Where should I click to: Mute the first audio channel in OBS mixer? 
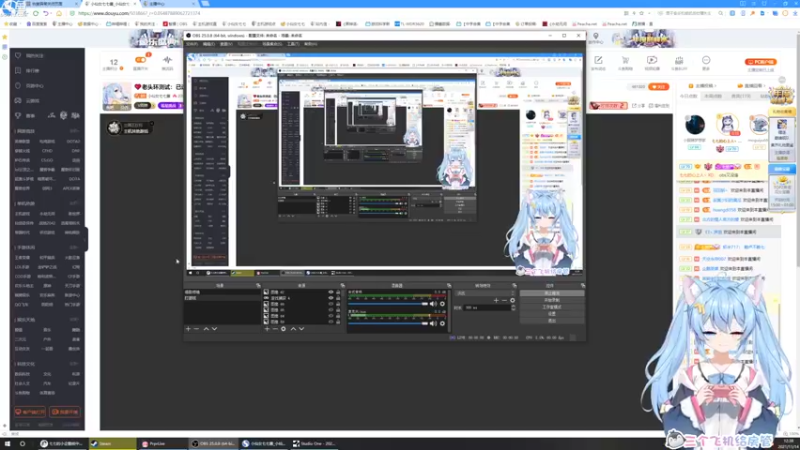[433, 304]
